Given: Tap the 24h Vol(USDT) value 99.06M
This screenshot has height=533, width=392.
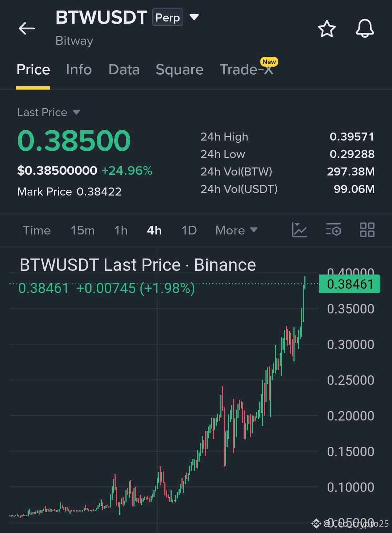Looking at the screenshot, I should pos(354,189).
